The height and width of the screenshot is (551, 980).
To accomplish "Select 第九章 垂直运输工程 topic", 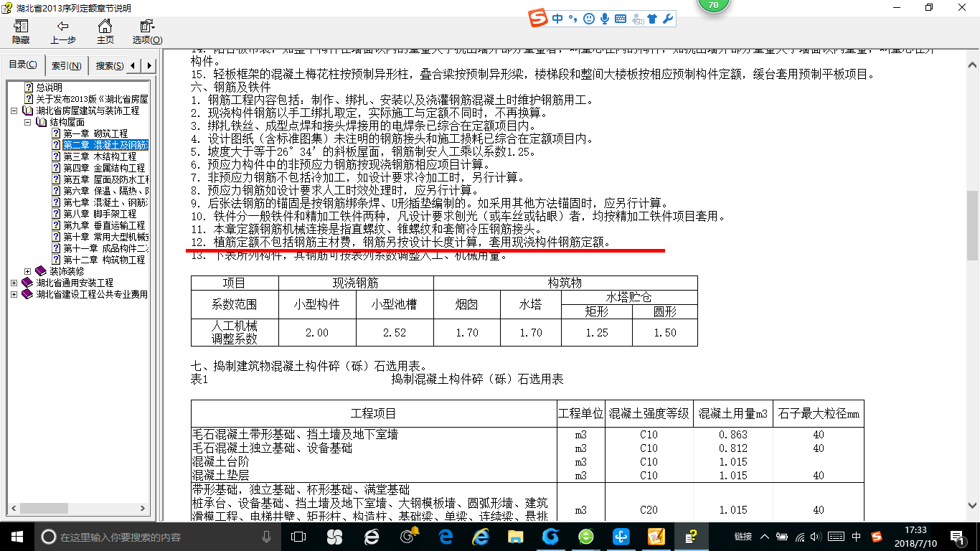I will (x=104, y=225).
